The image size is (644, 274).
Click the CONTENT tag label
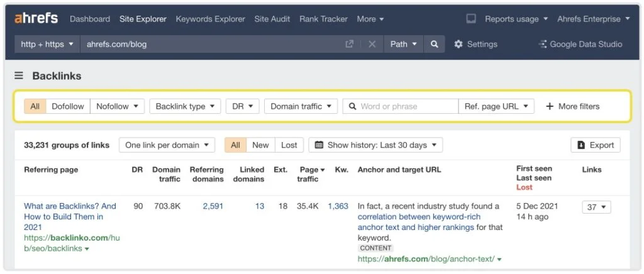click(x=375, y=248)
